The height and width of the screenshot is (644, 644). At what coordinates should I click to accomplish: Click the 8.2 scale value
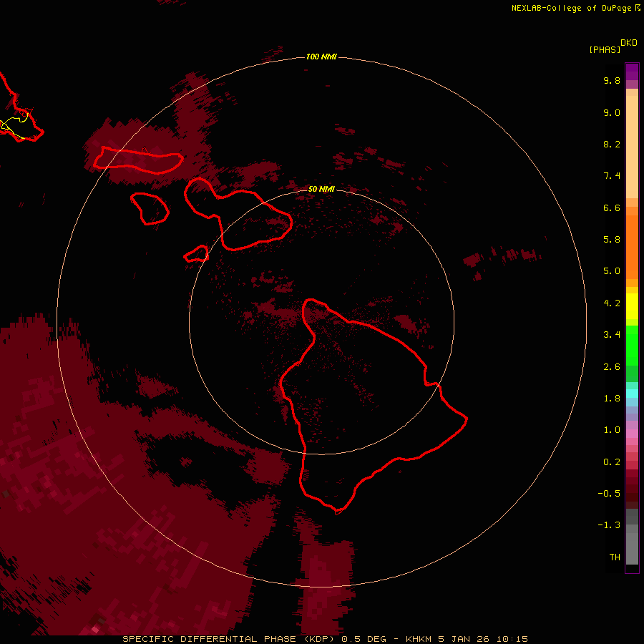tap(612, 144)
